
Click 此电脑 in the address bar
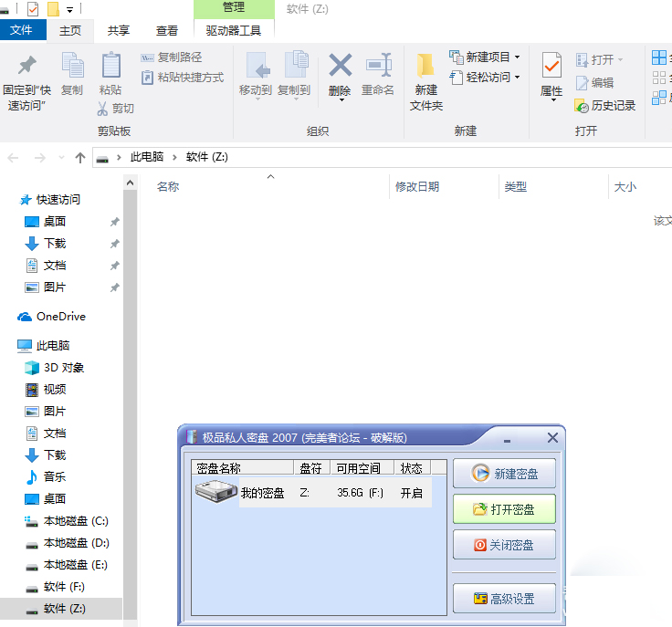[147, 157]
